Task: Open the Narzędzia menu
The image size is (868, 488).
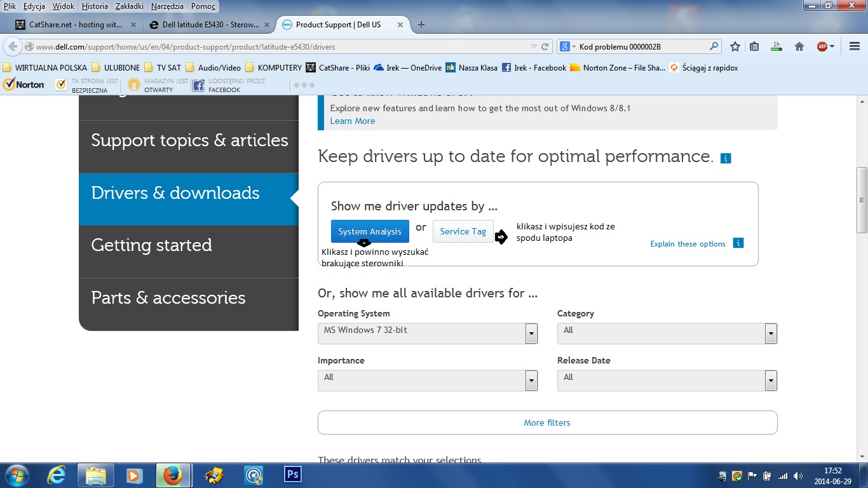Action: coord(167,6)
